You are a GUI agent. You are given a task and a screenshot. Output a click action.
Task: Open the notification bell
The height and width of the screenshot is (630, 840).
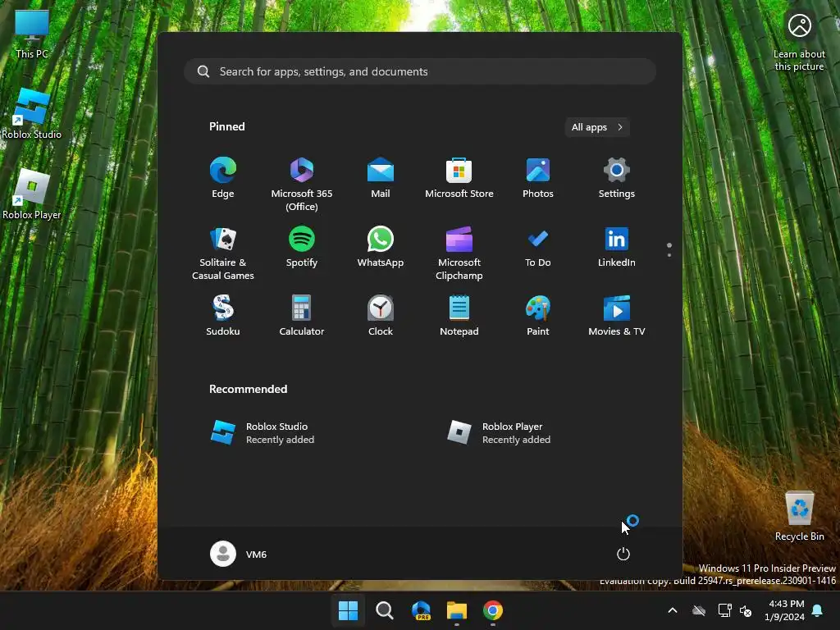[818, 610]
